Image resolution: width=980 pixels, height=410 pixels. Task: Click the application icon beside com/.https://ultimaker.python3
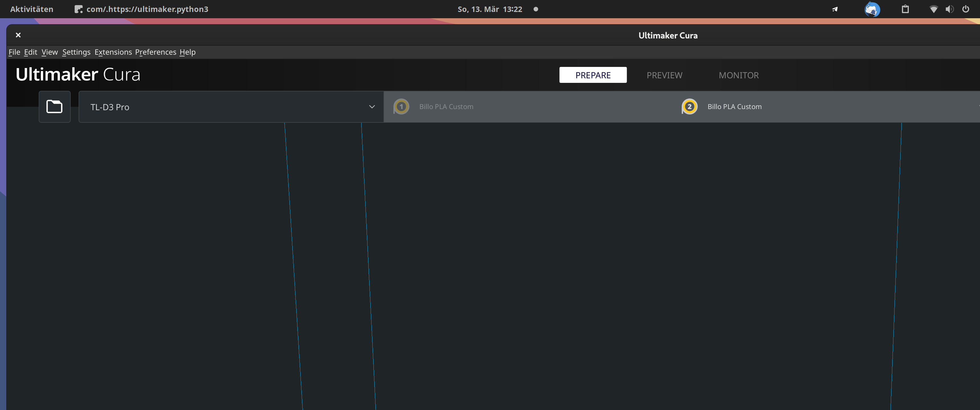click(78, 9)
